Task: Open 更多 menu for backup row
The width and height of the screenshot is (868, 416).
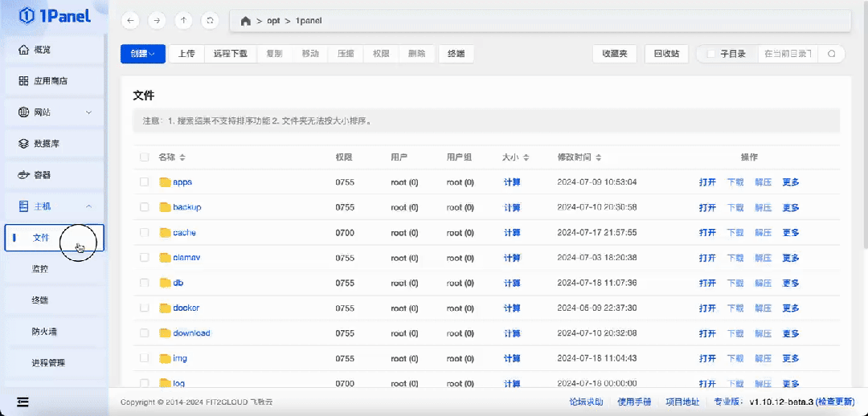Action: coord(791,208)
